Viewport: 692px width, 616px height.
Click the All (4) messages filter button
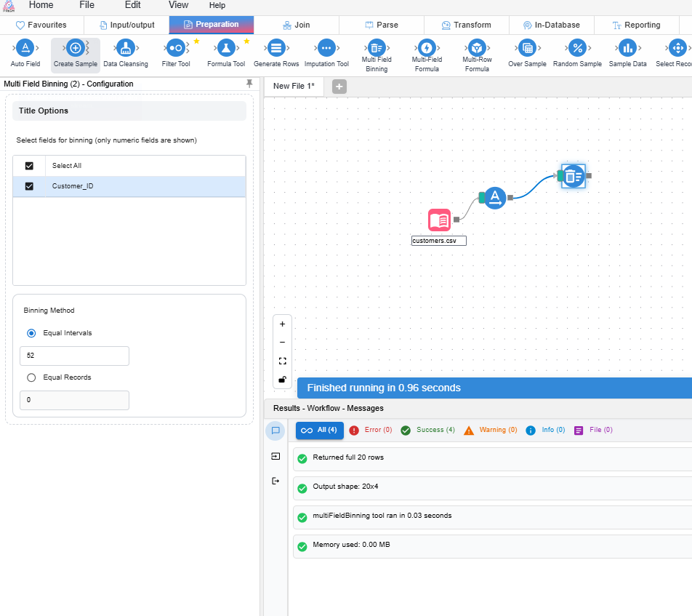319,430
